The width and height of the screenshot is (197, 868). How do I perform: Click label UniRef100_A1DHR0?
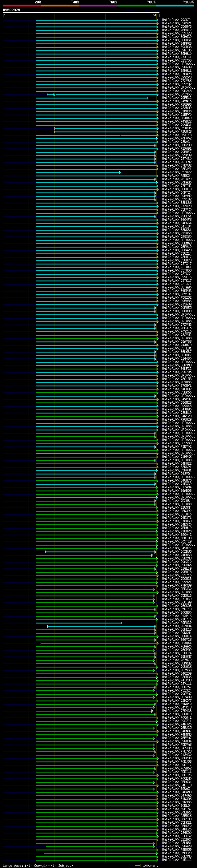[177, 531]
